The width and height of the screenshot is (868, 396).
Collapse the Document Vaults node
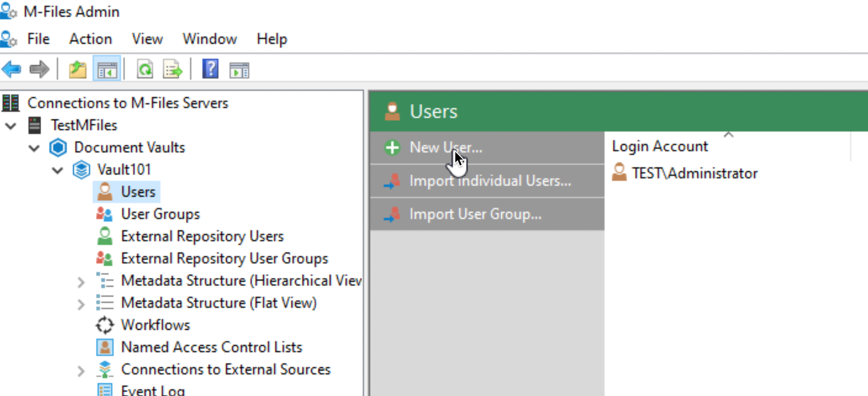[34, 148]
